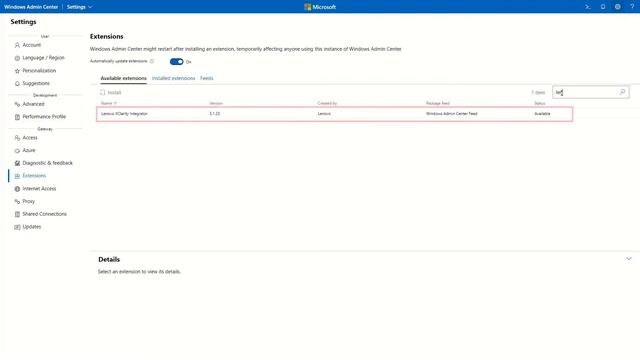
Task: Click info icon beside Automatically update extensions
Action: [152, 61]
